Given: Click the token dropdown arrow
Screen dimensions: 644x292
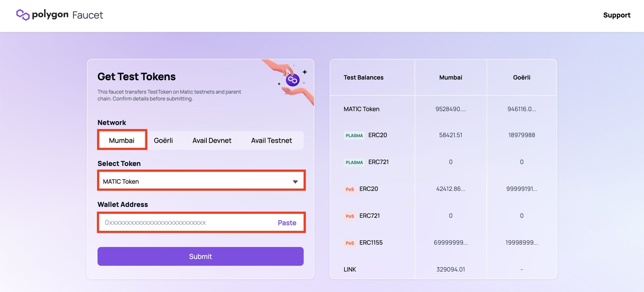Looking at the screenshot, I should [295, 182].
